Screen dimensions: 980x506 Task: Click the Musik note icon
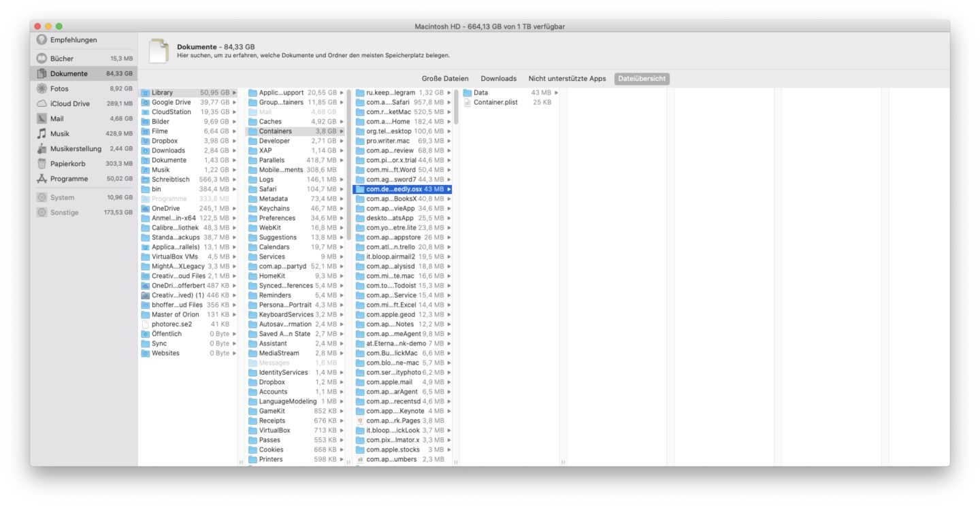coord(42,133)
